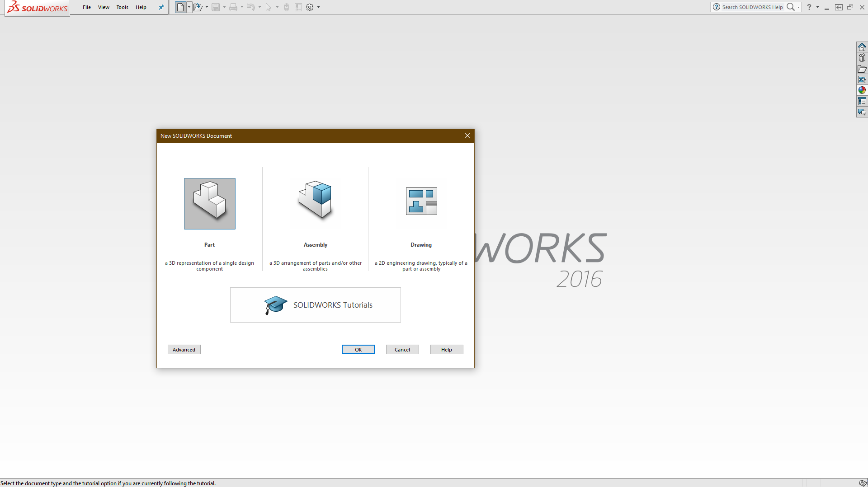The image size is (868, 487).
Task: Expand the Options gear dropdown arrow
Action: point(318,7)
